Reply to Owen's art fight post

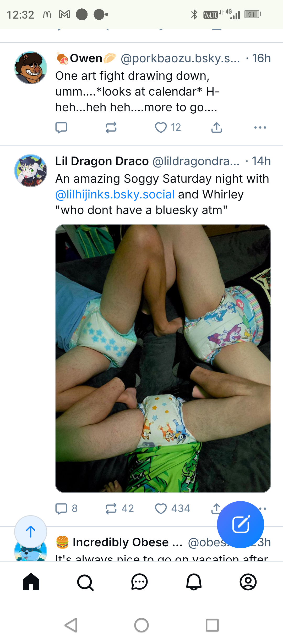click(x=61, y=127)
